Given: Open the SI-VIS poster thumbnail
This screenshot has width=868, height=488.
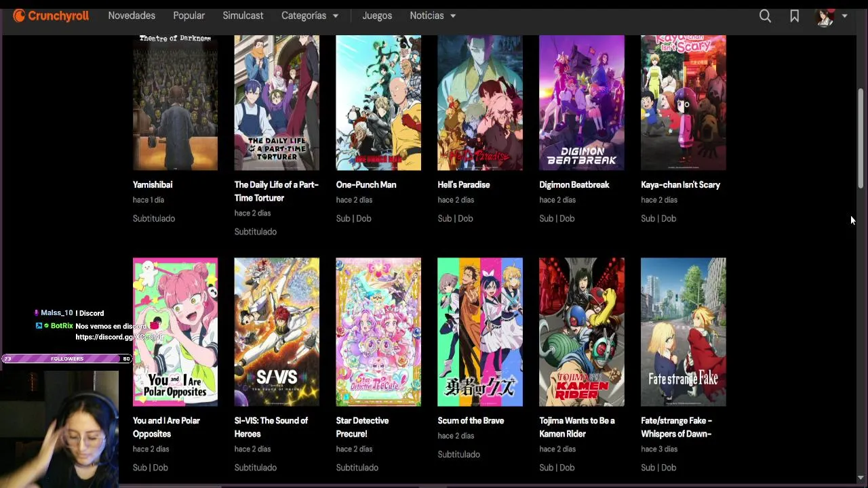Looking at the screenshot, I should (x=277, y=332).
